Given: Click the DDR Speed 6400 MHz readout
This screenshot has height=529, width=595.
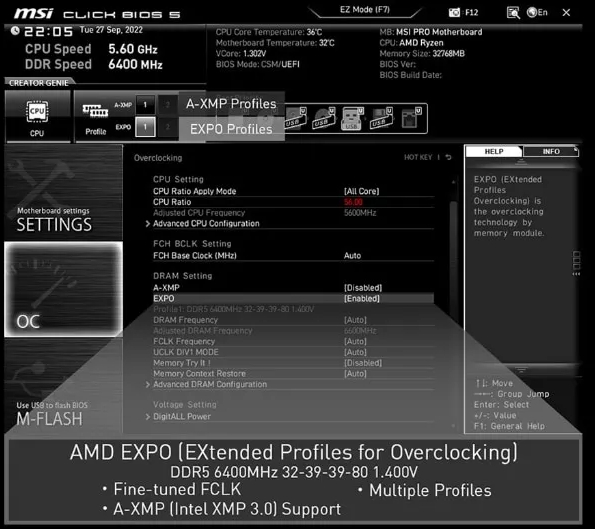Looking at the screenshot, I should pyautogui.click(x=94, y=64).
